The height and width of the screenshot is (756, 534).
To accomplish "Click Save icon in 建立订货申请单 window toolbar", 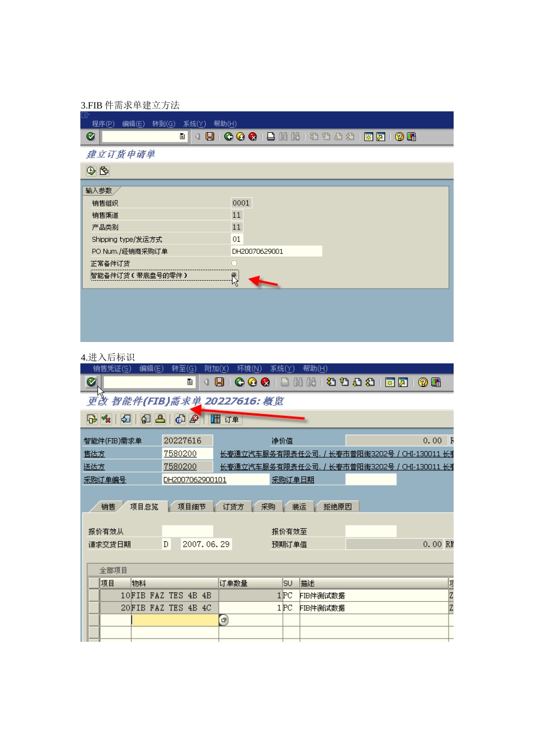I will pyautogui.click(x=210, y=137).
